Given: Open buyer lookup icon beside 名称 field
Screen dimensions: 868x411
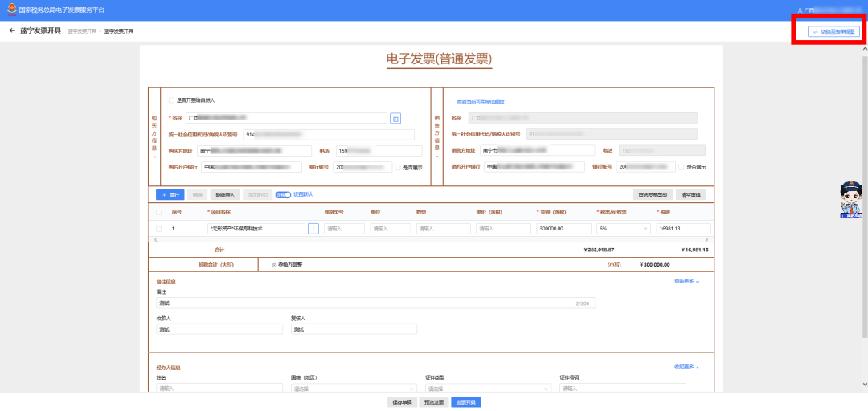Looking at the screenshot, I should pos(395,118).
